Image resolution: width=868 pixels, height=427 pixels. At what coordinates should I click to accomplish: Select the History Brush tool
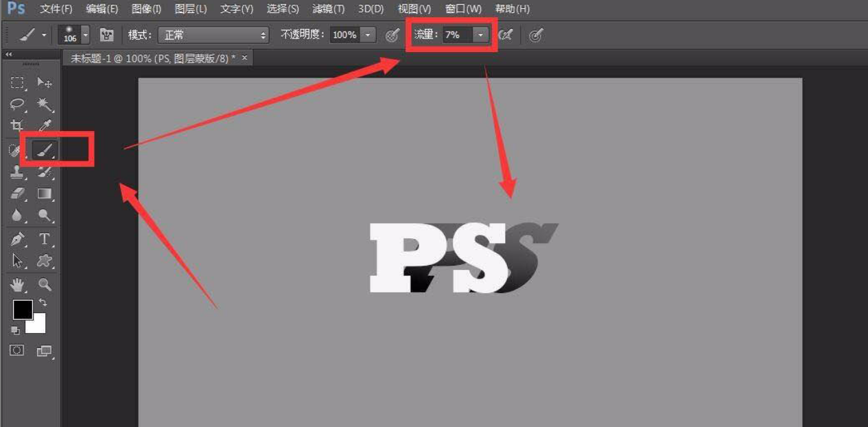point(45,172)
